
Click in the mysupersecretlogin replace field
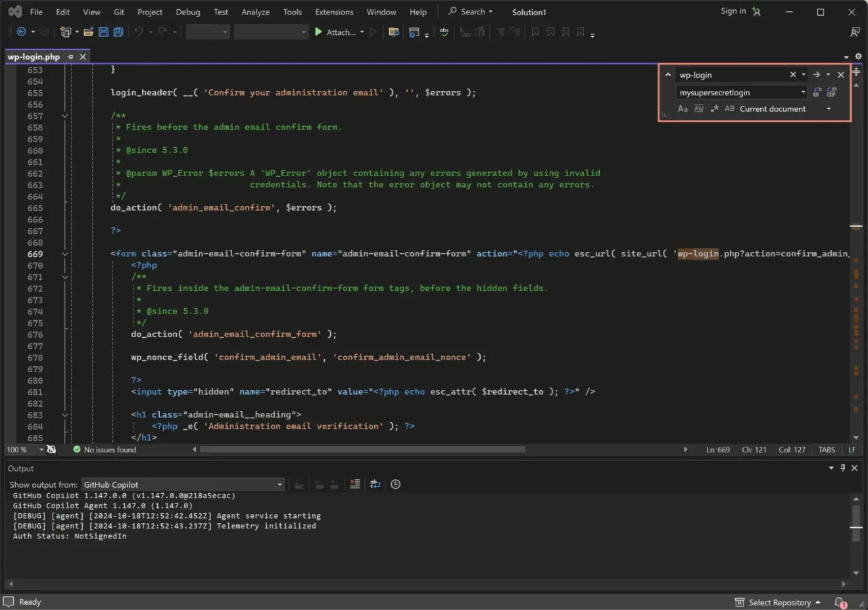736,93
